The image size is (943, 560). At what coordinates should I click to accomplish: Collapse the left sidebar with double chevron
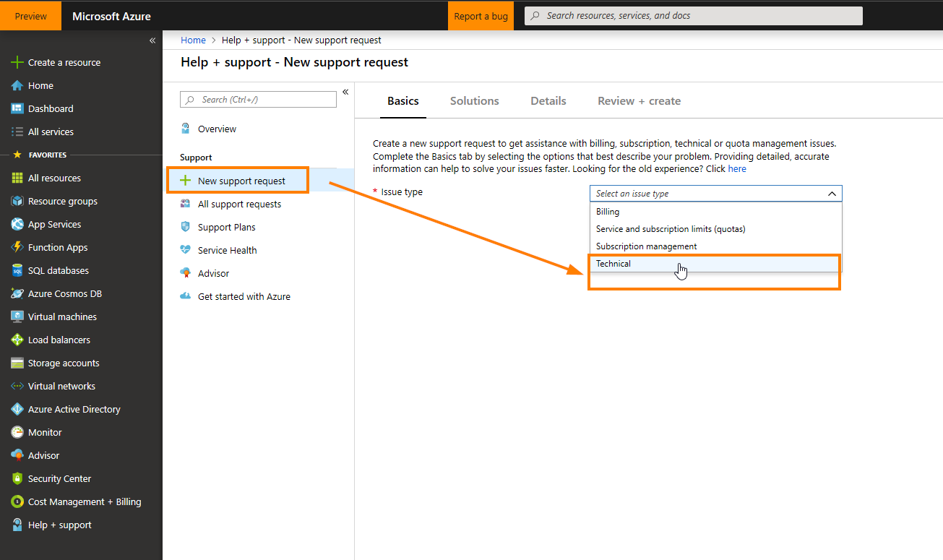tap(152, 40)
